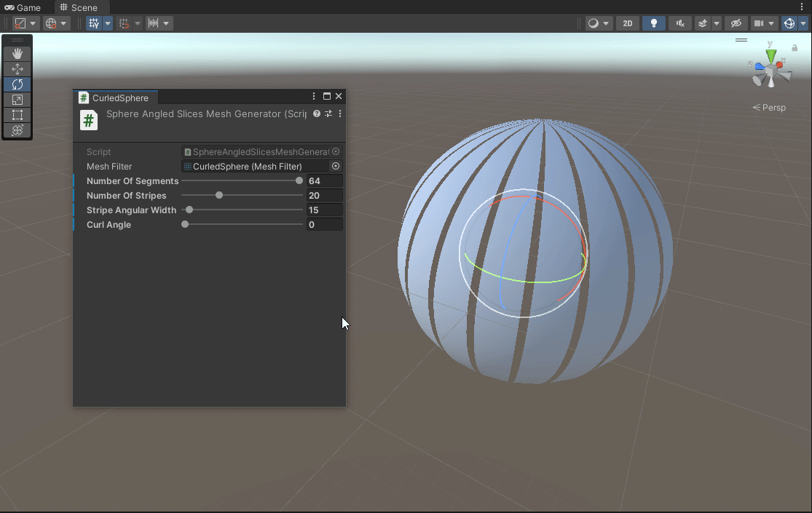Image resolution: width=812 pixels, height=513 pixels.
Task: Select the Rect tool
Action: [17, 115]
